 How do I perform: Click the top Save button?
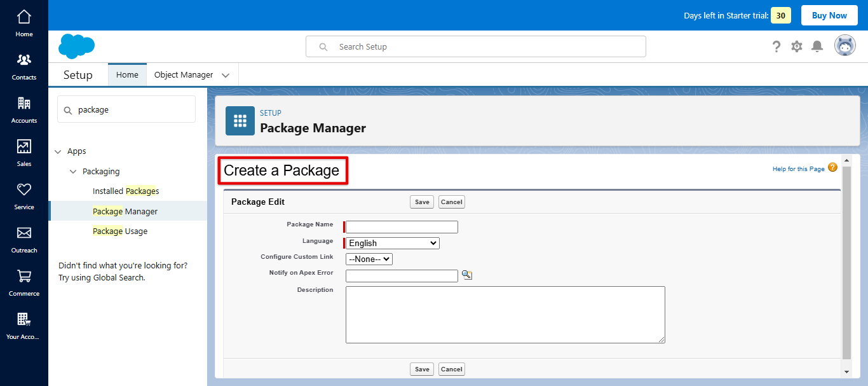point(423,202)
